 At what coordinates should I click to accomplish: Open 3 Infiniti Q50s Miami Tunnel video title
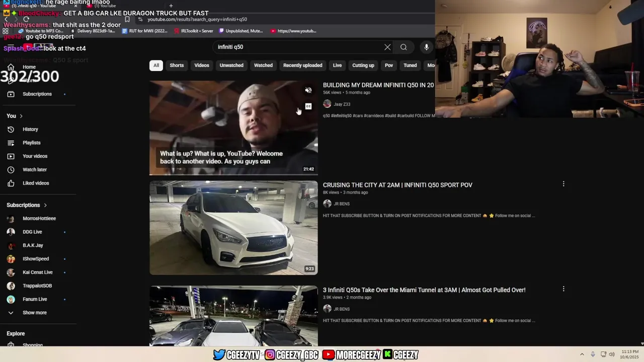coord(424,290)
